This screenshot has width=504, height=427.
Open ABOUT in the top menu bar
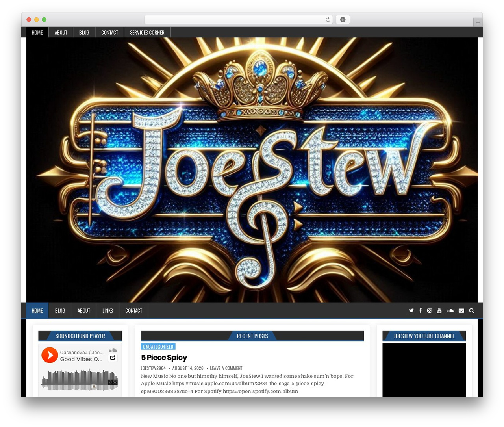(x=61, y=32)
